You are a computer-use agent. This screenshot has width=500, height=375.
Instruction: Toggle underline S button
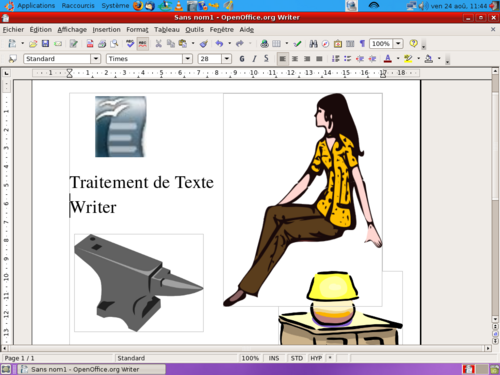266,59
